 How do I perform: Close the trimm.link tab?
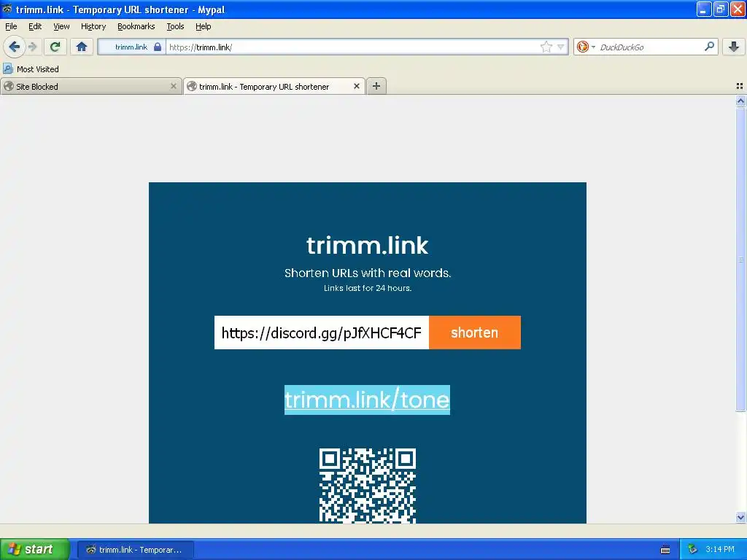tap(356, 86)
